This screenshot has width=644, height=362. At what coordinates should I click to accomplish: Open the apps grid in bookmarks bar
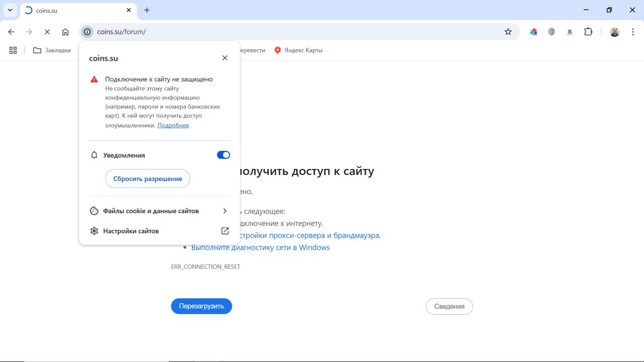point(13,50)
